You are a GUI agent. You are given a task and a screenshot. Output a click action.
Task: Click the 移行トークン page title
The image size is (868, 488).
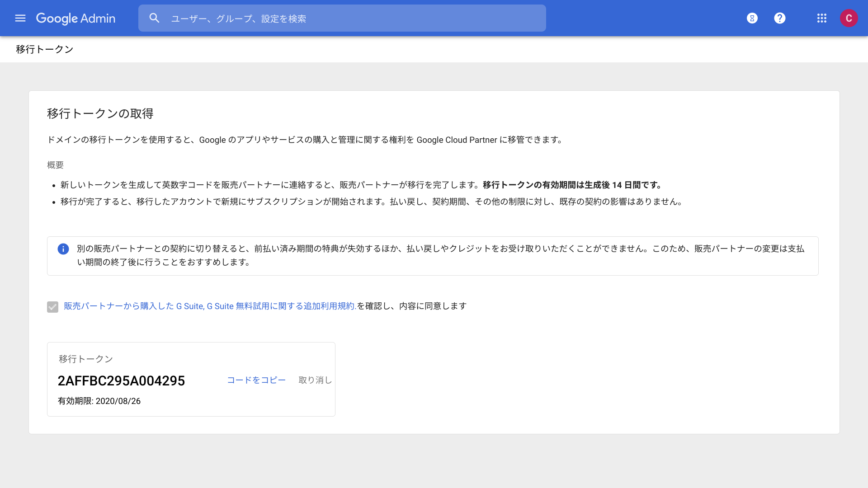coord(44,49)
